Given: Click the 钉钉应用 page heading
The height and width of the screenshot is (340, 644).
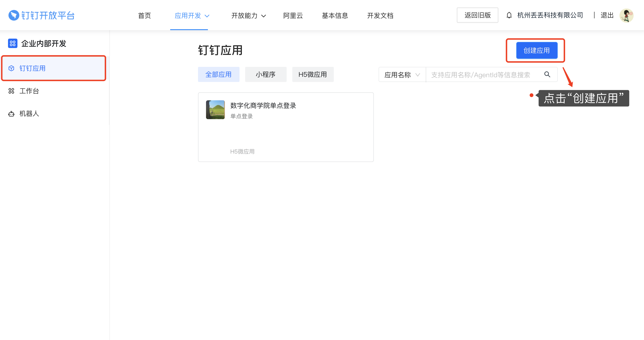Looking at the screenshot, I should tap(220, 50).
